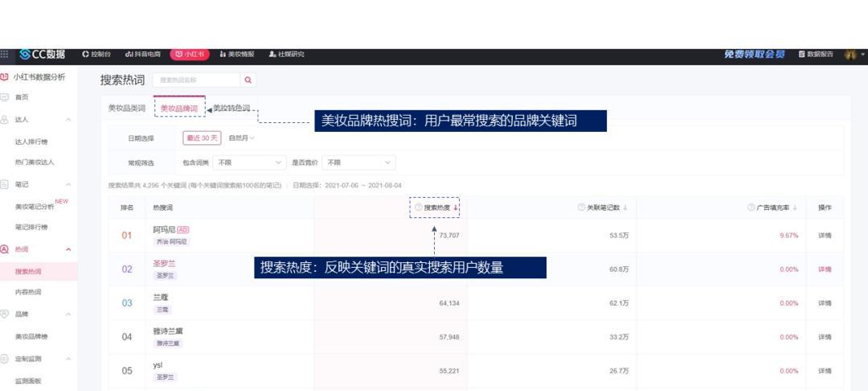This screenshot has width=868, height=391.
Task: Open the 自然月 date dropdown
Action: [241, 138]
